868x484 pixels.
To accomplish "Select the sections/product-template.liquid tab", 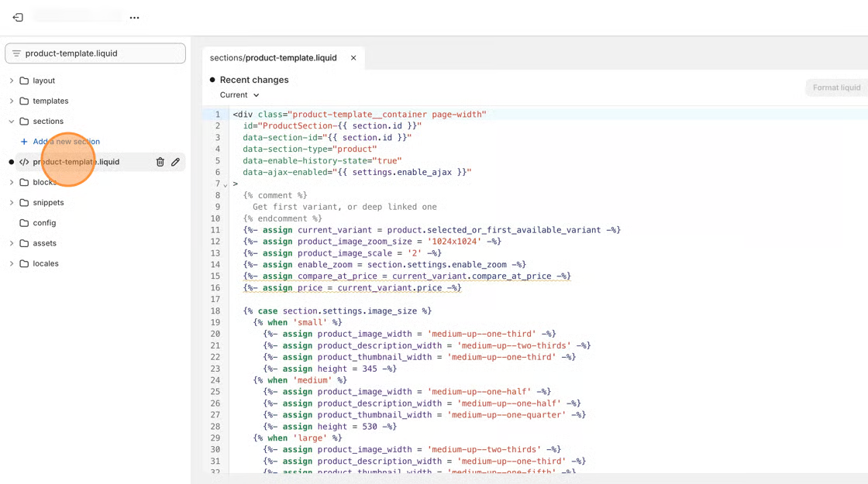I will point(273,58).
